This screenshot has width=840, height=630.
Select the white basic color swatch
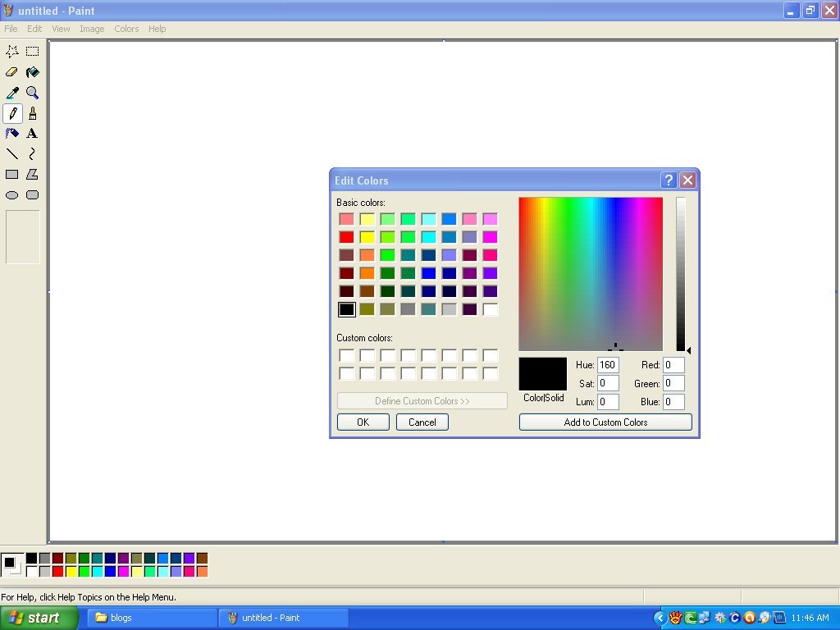(491, 309)
